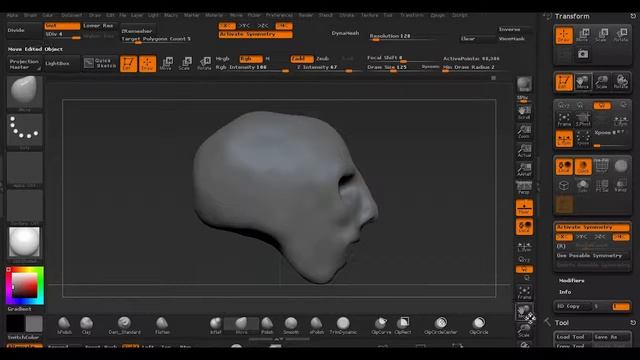The image size is (640, 360).
Task: Click Rotate icon in Transform panel top row
Action: coord(621,35)
